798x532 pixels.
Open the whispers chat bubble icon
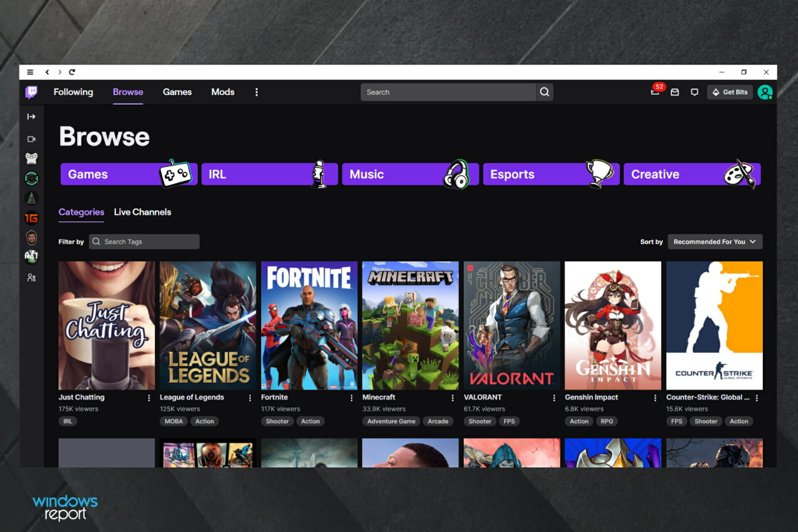(x=695, y=92)
